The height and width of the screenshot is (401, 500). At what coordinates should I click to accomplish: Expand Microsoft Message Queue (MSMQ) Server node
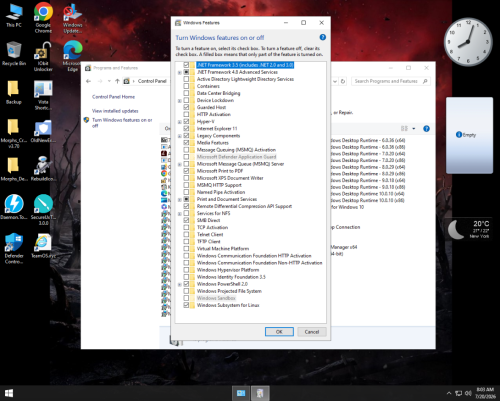click(180, 164)
